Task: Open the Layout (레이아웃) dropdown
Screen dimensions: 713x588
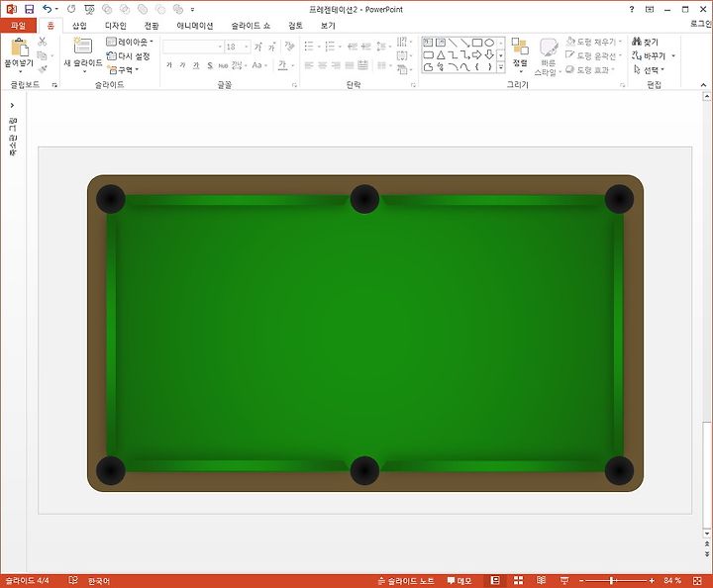Action: coord(130,42)
